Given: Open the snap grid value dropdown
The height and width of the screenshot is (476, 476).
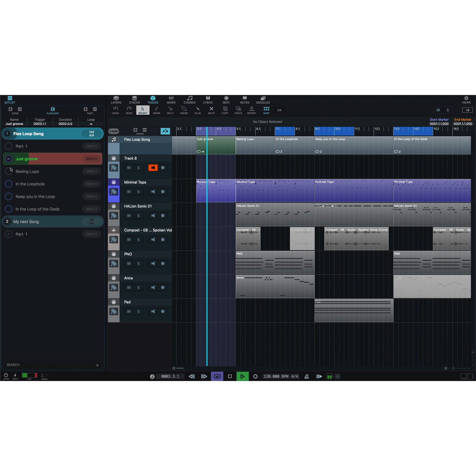Looking at the screenshot, I should [x=279, y=110].
